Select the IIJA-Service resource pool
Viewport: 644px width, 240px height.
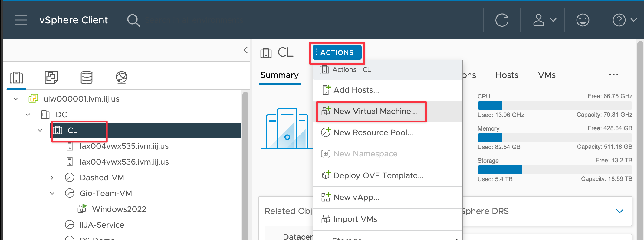click(x=102, y=225)
